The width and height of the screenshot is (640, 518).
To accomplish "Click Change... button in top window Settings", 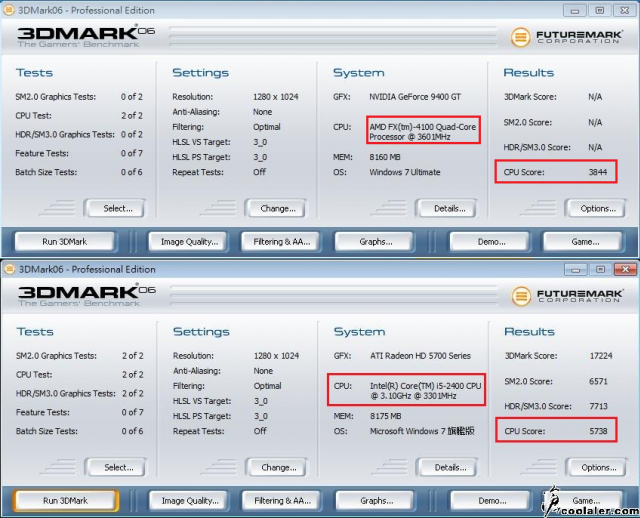I will (275, 208).
